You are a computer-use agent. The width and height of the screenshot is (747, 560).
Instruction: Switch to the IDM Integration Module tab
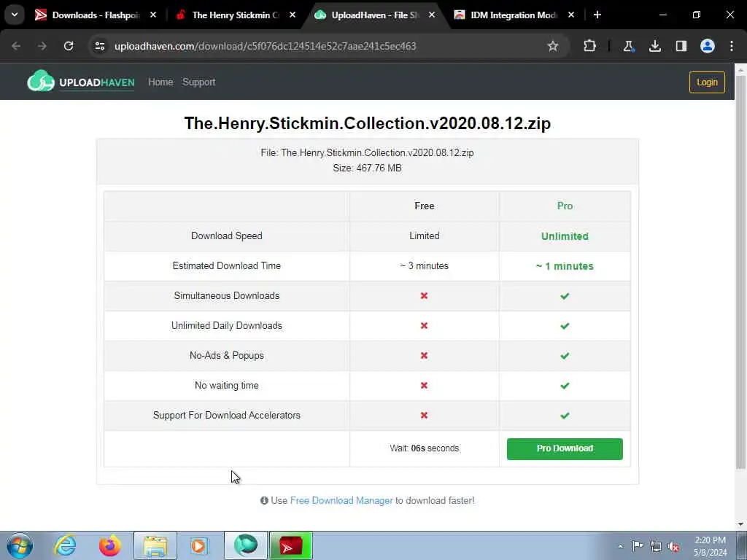tap(514, 15)
